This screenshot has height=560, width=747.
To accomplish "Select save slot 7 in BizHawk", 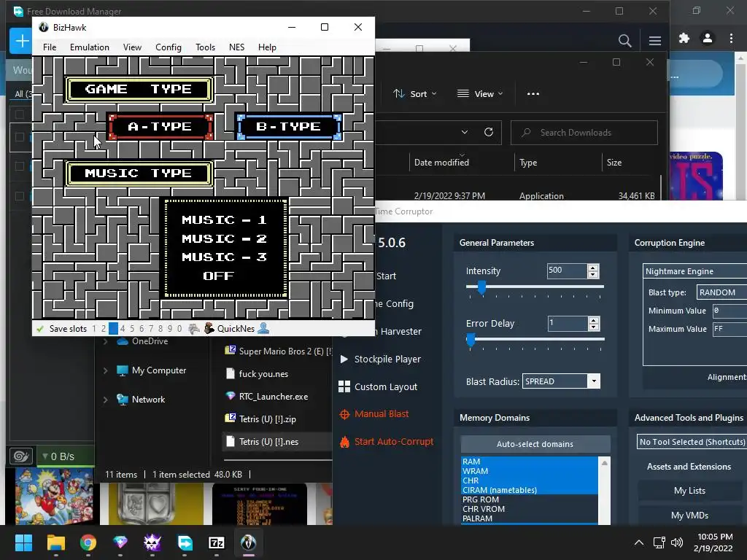I will click(x=151, y=329).
